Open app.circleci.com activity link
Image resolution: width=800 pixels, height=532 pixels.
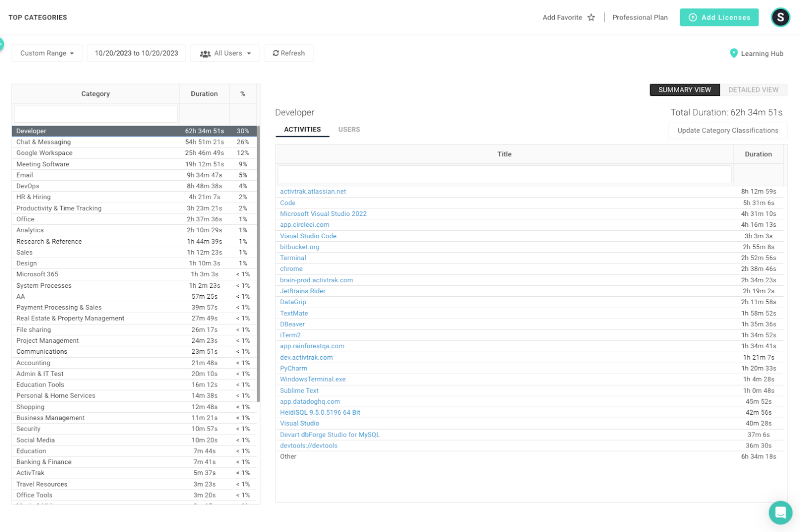point(304,225)
